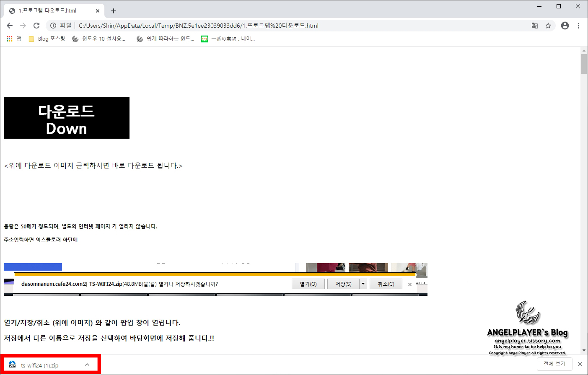Click the page vertical scrollbar thumb

pyautogui.click(x=584, y=64)
